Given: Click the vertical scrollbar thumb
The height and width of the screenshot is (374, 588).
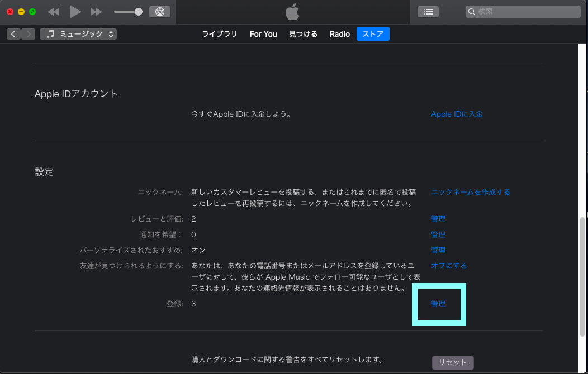Looking at the screenshot, I should pyautogui.click(x=582, y=276).
